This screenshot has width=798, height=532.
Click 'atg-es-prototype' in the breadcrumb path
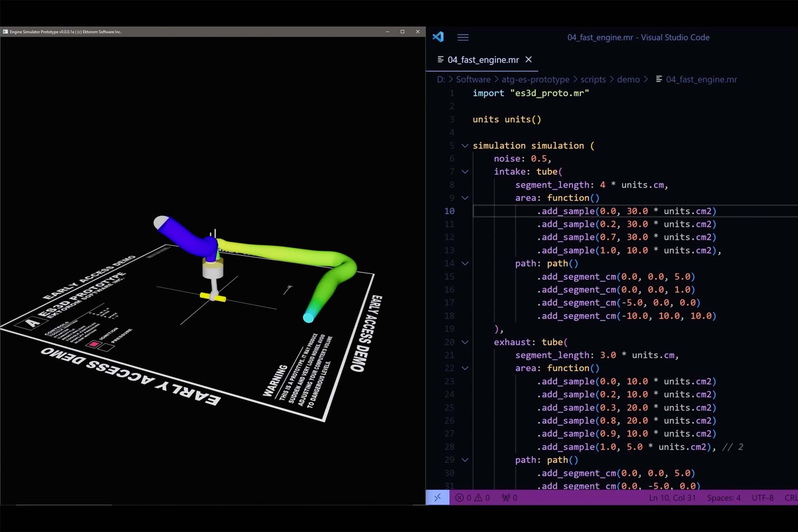point(535,79)
